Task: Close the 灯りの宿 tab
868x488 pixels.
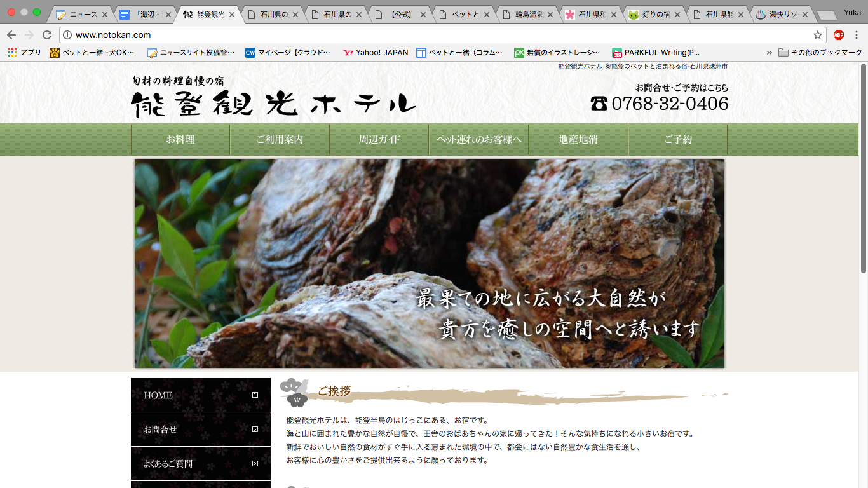Action: pyautogui.click(x=677, y=14)
